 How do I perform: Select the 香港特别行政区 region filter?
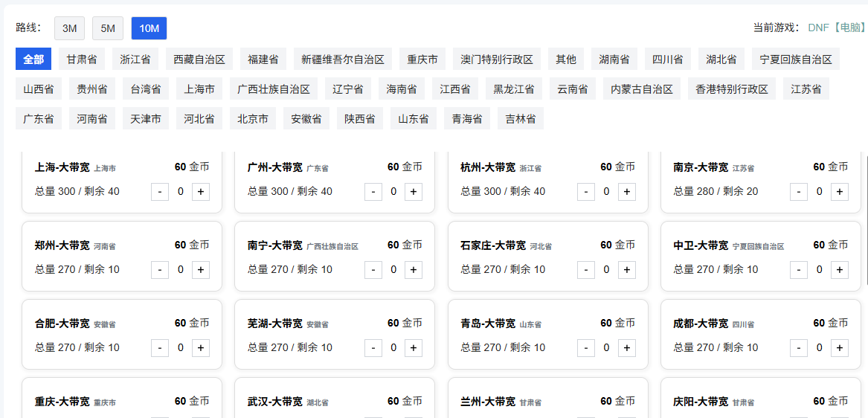tap(732, 89)
